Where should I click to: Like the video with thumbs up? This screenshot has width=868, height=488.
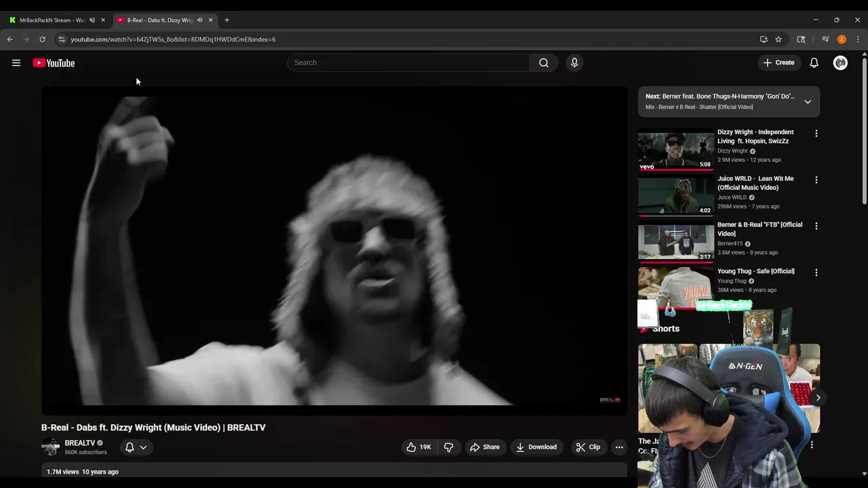(x=419, y=447)
